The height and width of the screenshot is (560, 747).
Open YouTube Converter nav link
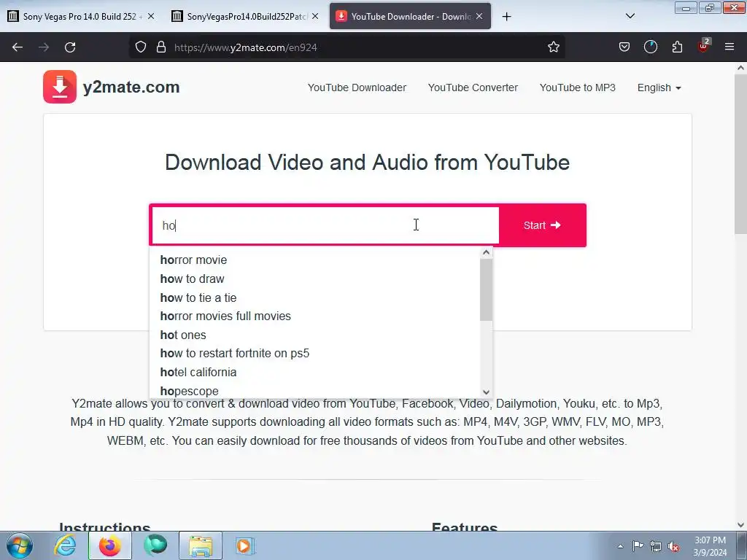click(x=473, y=87)
